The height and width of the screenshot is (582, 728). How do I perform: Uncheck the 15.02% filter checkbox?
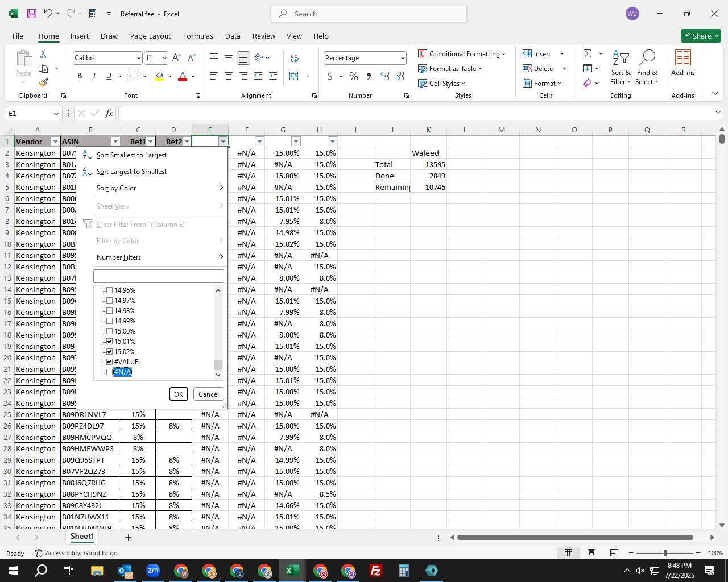[x=110, y=352]
